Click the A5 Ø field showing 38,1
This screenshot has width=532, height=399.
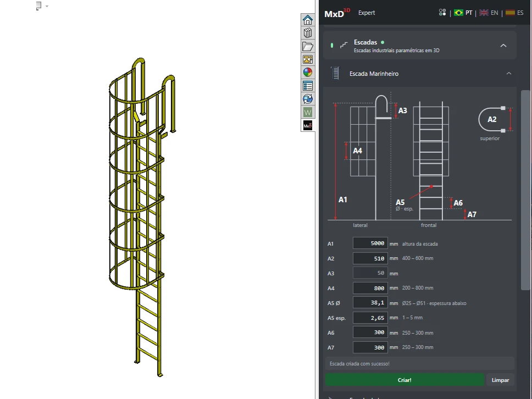click(x=370, y=303)
